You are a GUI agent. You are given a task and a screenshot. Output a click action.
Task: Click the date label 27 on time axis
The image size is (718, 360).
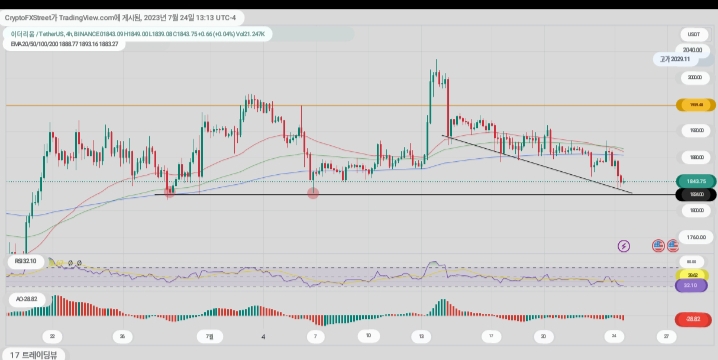tap(666, 337)
